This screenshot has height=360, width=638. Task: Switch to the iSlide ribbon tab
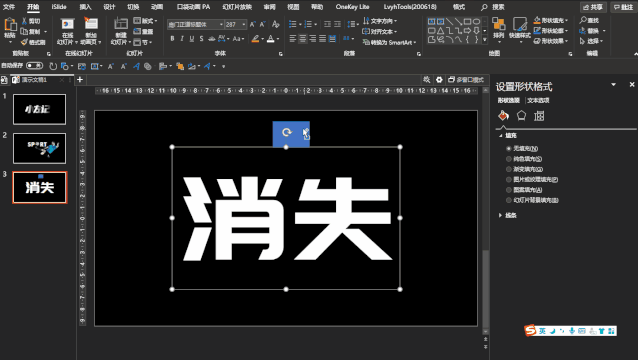[x=59, y=7]
